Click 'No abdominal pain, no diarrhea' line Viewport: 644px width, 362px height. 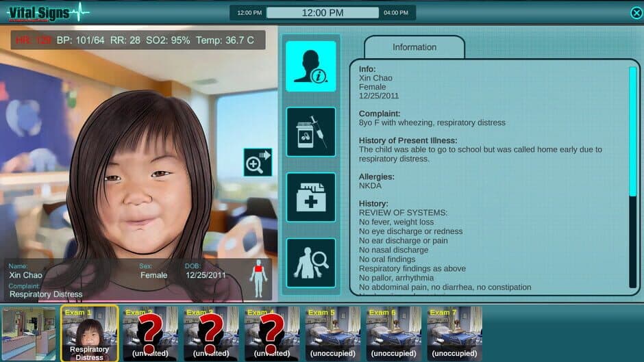click(445, 287)
